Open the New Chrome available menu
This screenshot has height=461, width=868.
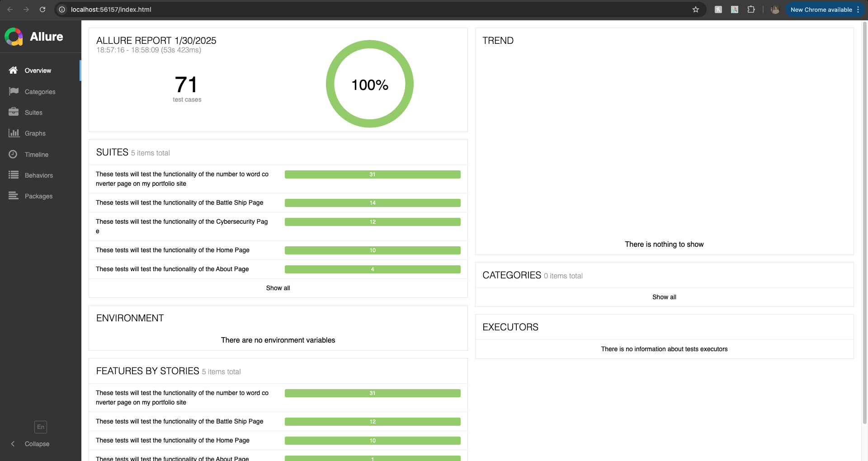(825, 9)
